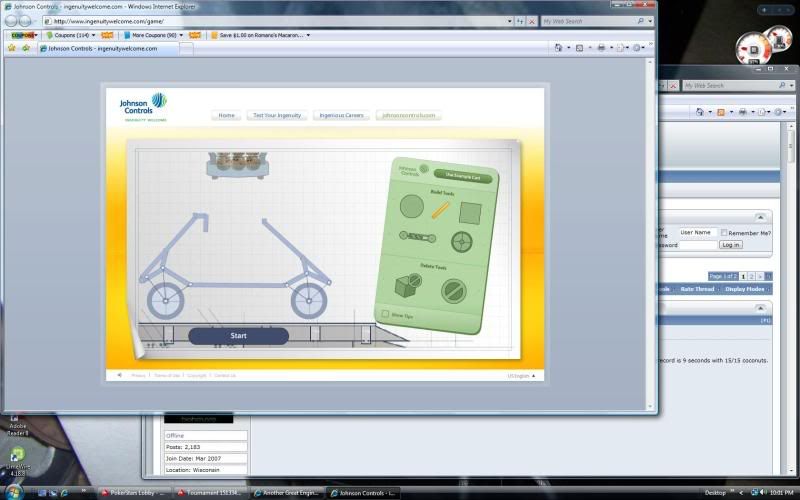Select the square block build tool
Image resolution: width=800 pixels, height=500 pixels.
pyautogui.click(x=470, y=212)
